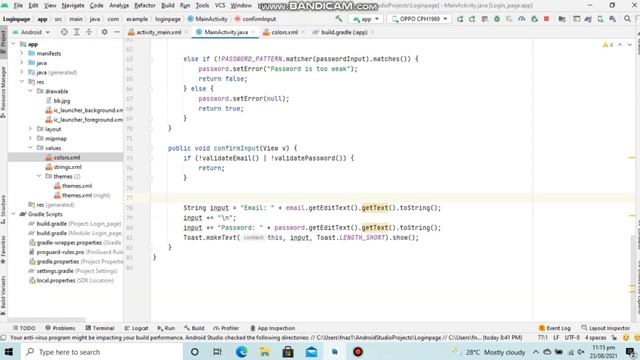Toggle the Logcat tool window
640x360 pixels.
136,328
